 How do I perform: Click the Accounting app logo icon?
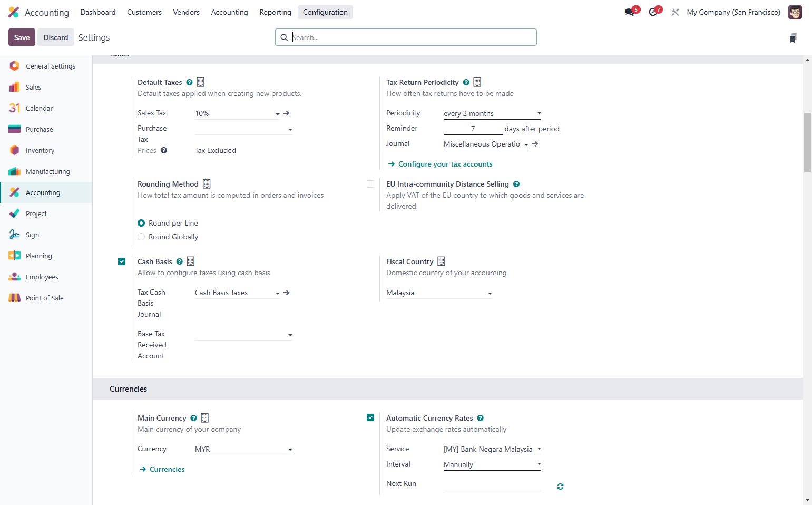[x=14, y=12]
